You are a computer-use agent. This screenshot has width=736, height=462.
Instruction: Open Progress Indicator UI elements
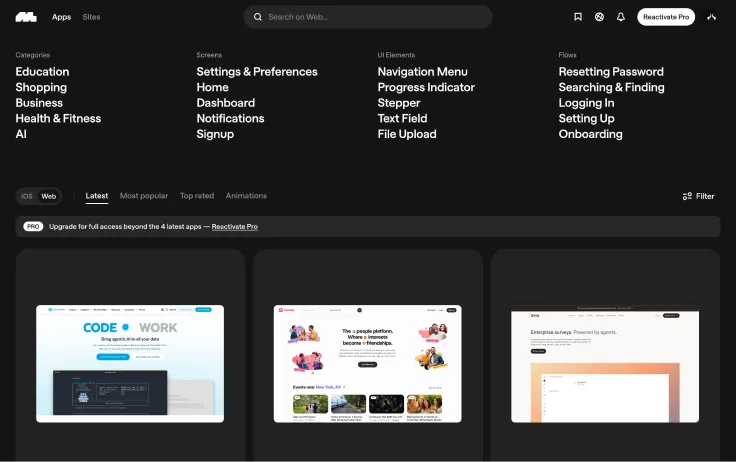(426, 87)
